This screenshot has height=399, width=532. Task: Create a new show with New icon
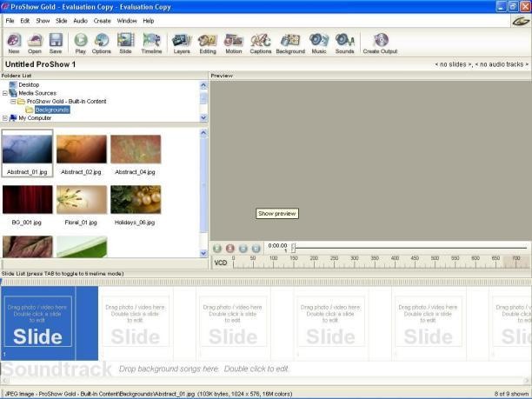14,43
